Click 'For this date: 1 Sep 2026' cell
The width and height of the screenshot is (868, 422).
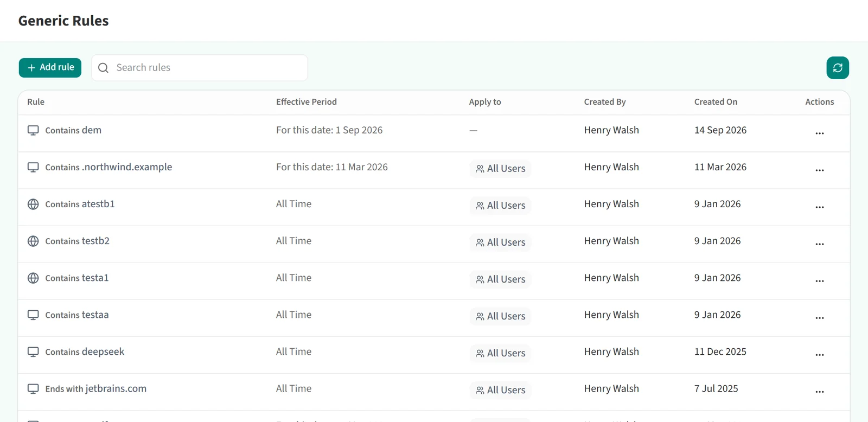point(329,130)
